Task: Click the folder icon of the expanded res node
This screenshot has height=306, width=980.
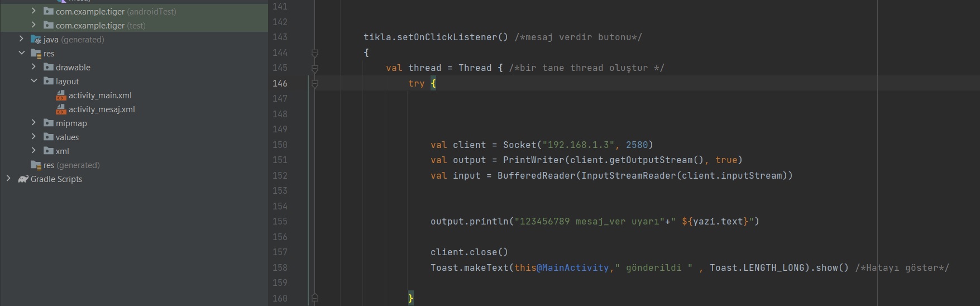Action: [36, 53]
